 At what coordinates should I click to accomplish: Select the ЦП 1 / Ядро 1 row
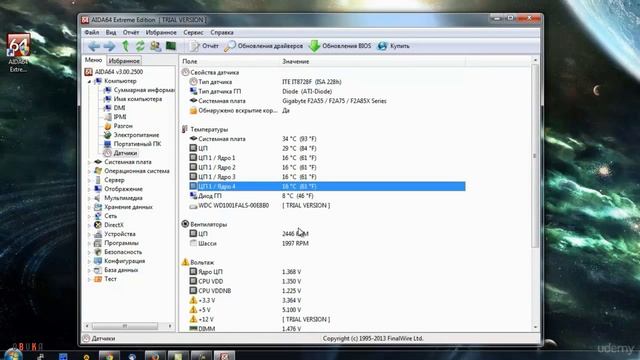click(x=327, y=158)
